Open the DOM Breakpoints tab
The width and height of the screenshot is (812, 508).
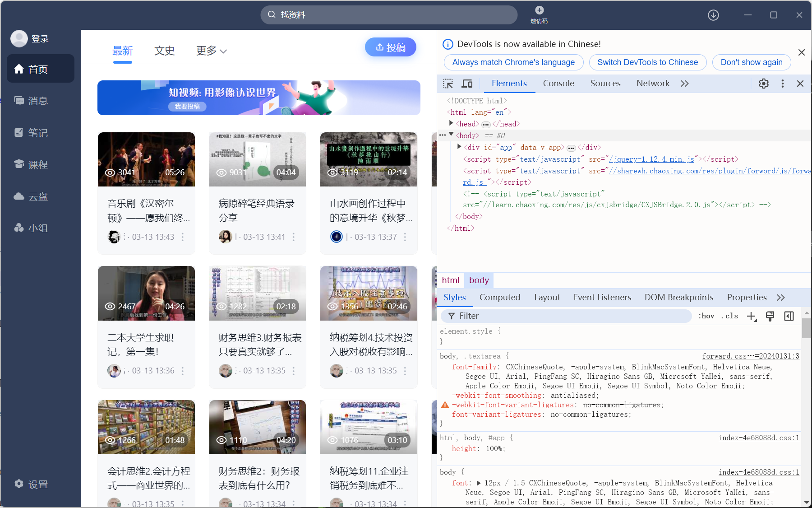(x=679, y=298)
